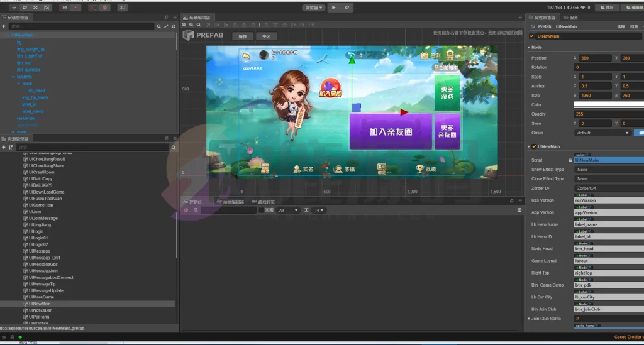This screenshot has width=644, height=345.
Task: Click the refresh preview icon beside Play
Action: coord(347,8)
